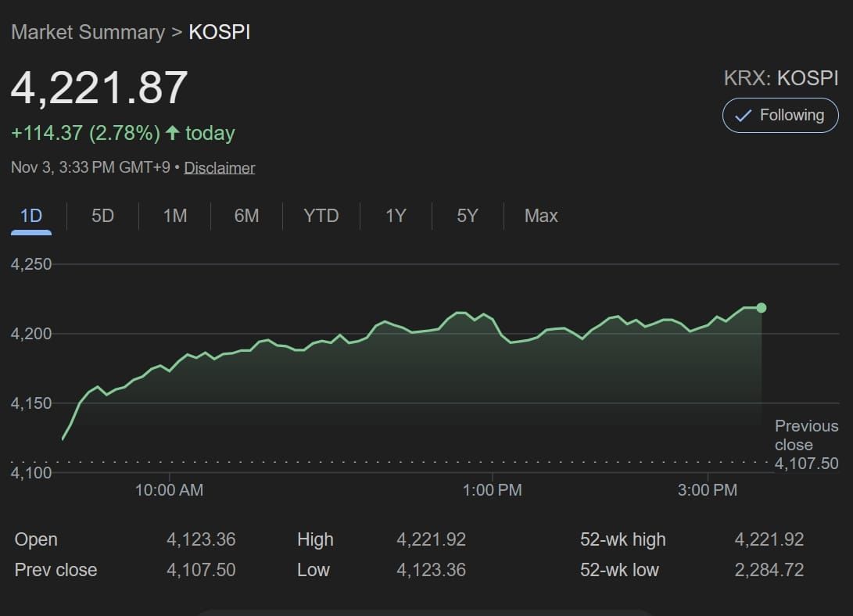Click the 4,221.87 price value
853x616 pixels.
tap(98, 88)
